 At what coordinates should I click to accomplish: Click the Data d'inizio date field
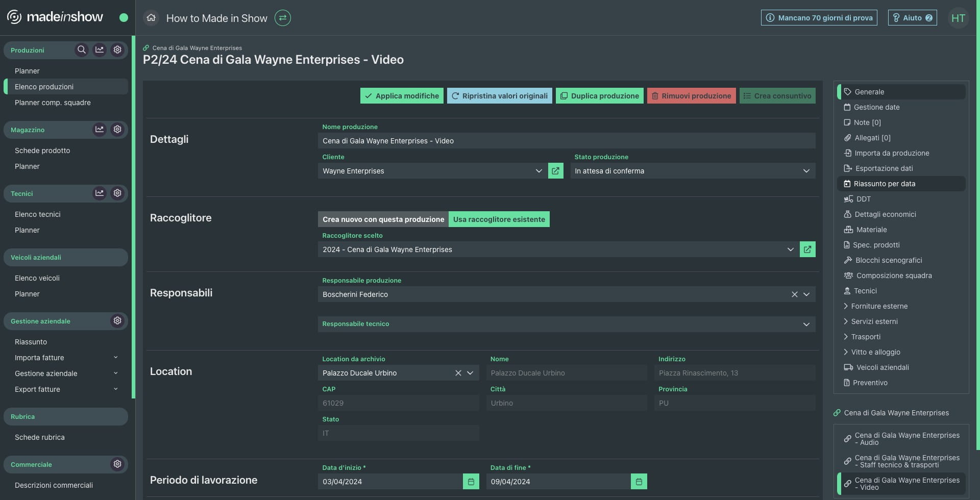(x=390, y=482)
